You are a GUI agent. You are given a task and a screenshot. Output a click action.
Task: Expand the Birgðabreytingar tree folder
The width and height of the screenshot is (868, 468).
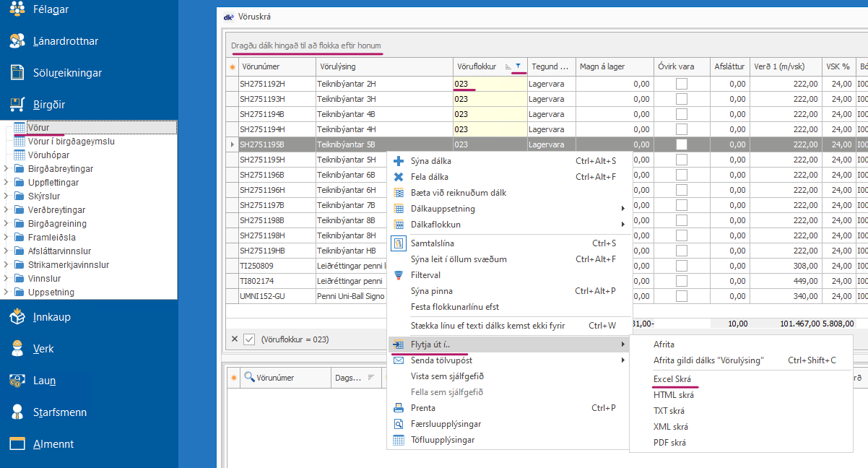[7, 169]
